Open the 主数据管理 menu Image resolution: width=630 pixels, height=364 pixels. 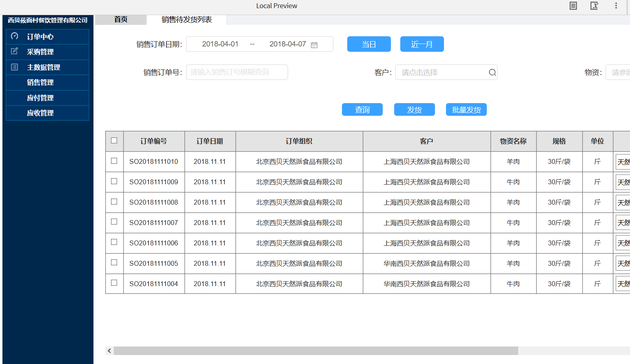[x=48, y=67]
